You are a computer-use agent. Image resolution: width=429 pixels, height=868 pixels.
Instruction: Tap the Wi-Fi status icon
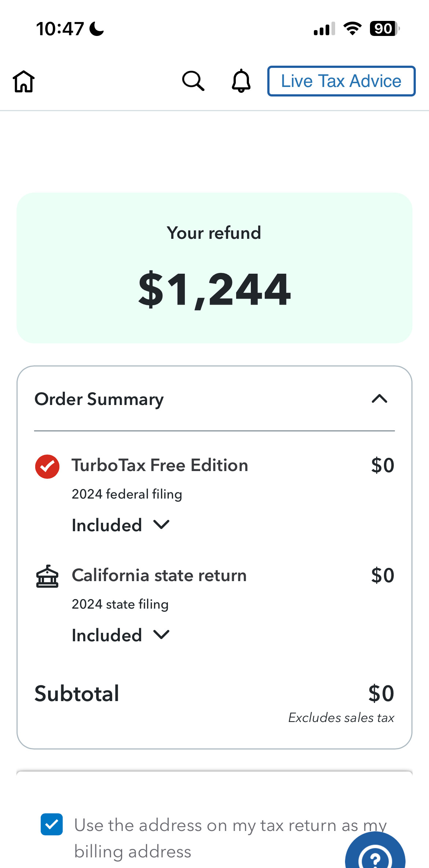tap(352, 29)
